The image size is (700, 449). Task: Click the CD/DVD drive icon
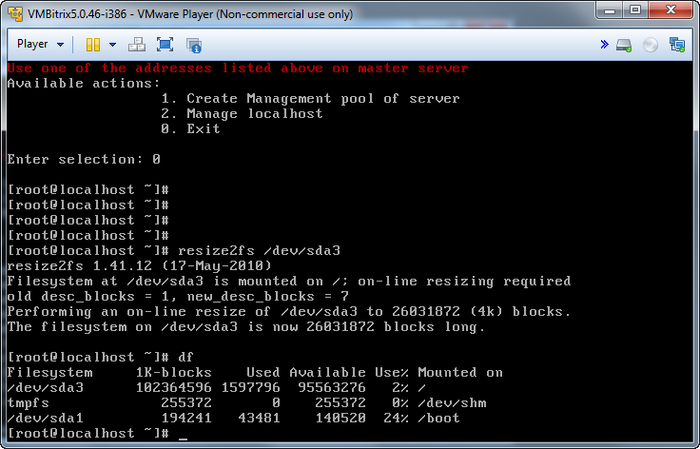pyautogui.click(x=650, y=45)
